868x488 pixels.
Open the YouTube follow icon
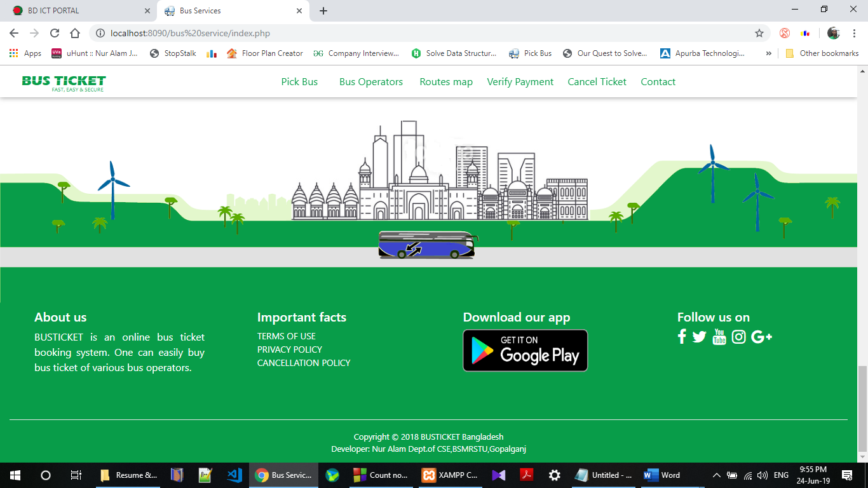click(719, 337)
